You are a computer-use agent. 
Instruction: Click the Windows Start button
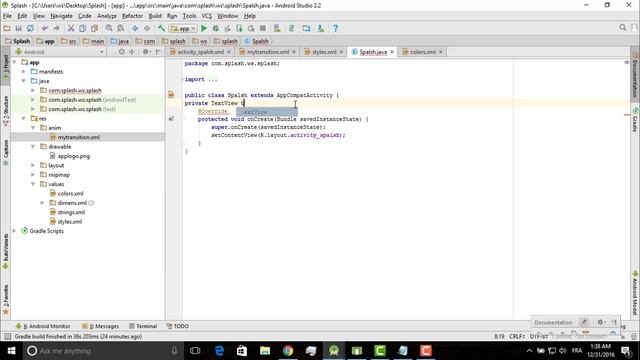[x=11, y=351]
